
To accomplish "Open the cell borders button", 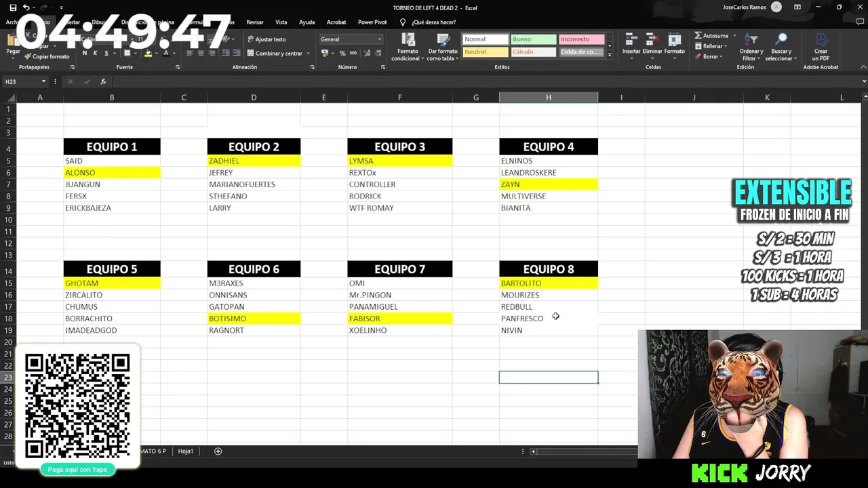I will coord(127,53).
